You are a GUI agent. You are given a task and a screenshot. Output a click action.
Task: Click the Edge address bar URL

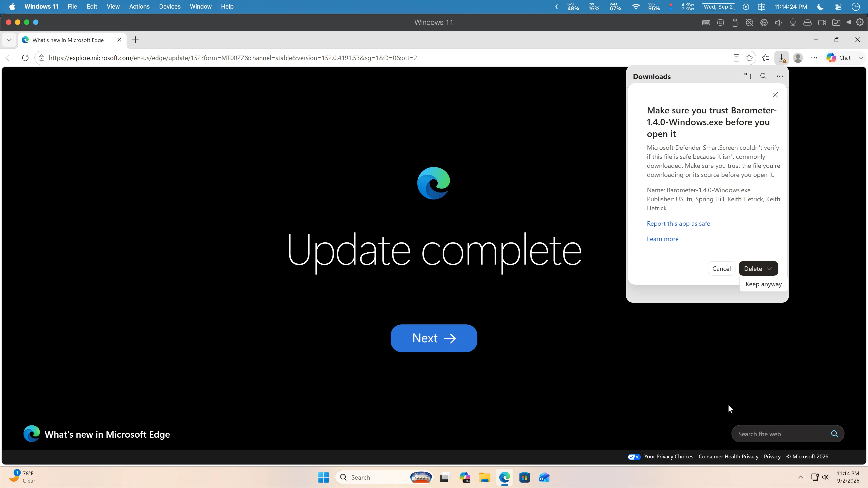click(233, 58)
